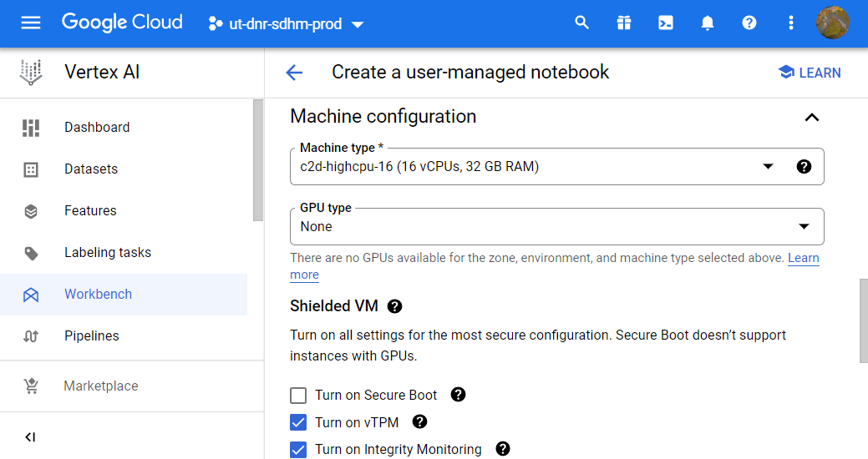Screen dimensions: 868x459
Task: Open the ut-dnr-sdhm-prod project selector
Action: click(x=286, y=24)
